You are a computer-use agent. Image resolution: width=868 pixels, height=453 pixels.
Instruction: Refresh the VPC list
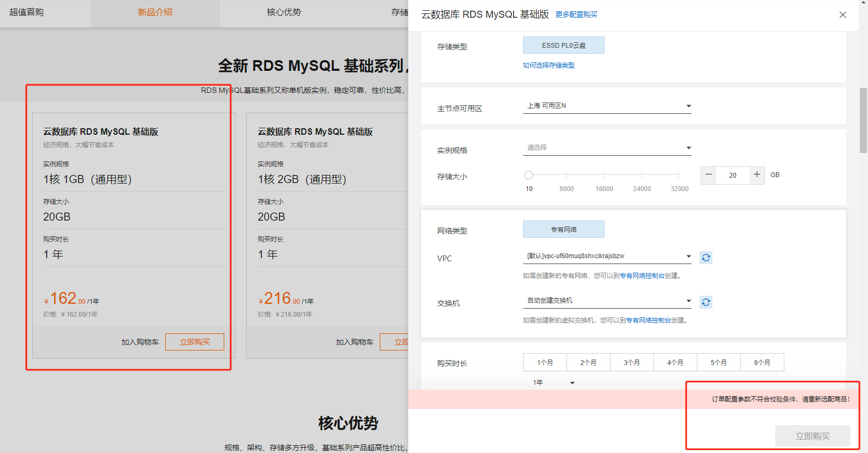706,258
